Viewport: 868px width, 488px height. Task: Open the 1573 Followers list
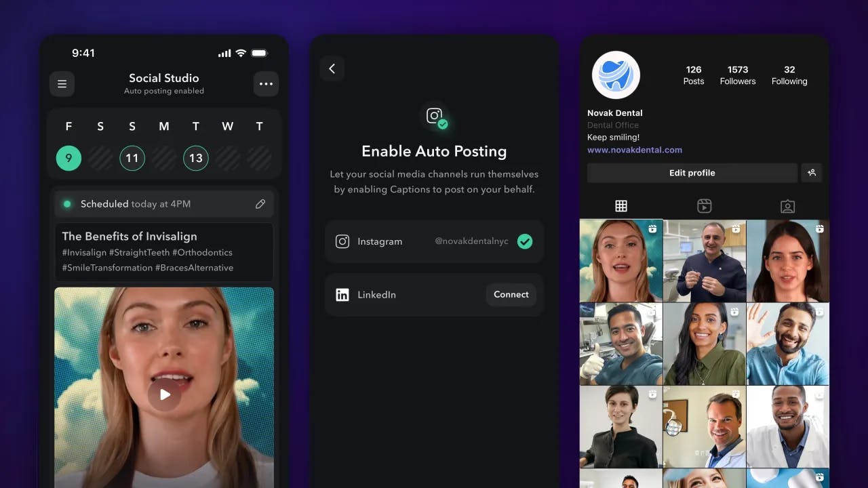[x=738, y=75]
